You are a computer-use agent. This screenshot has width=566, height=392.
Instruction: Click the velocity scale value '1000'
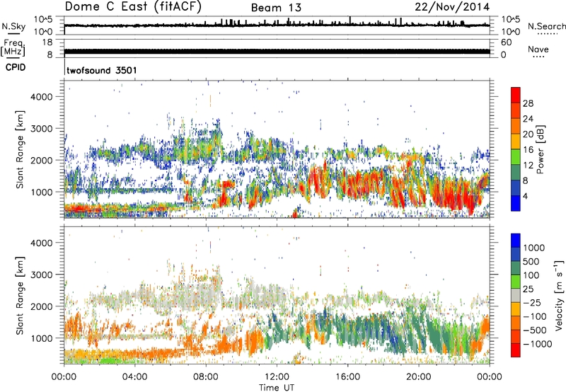[x=533, y=248]
